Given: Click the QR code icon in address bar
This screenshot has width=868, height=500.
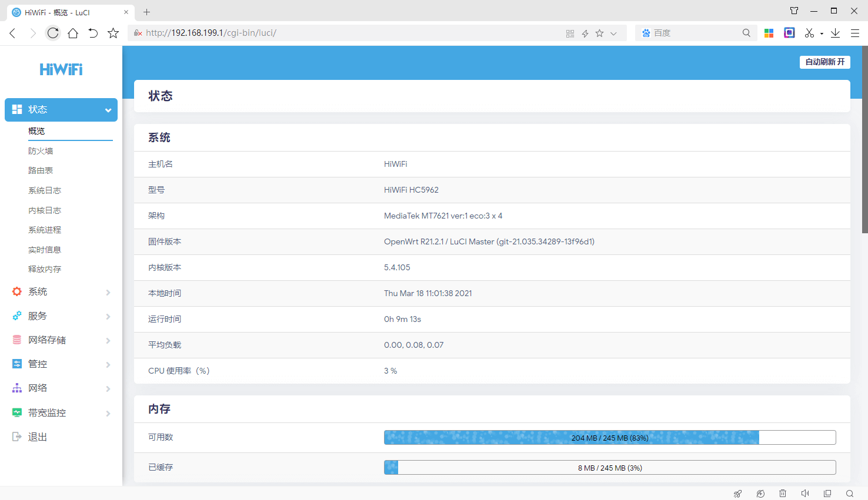Looking at the screenshot, I should click(x=570, y=33).
